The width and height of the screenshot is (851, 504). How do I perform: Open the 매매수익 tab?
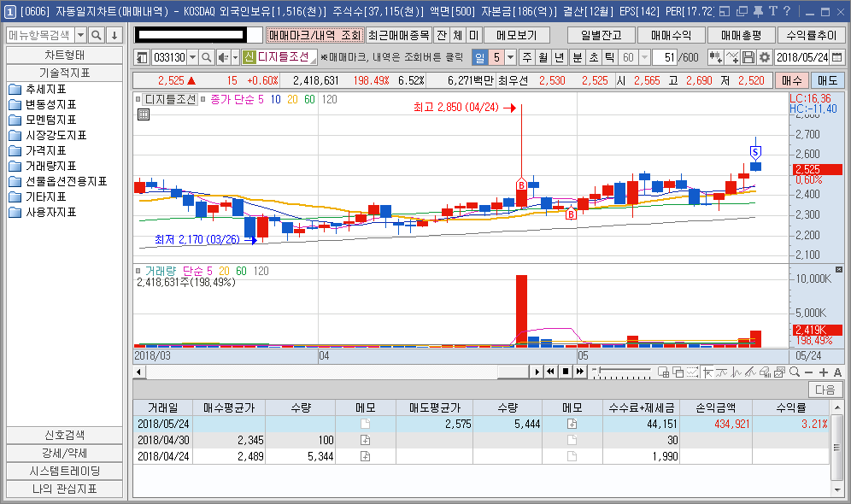[672, 35]
